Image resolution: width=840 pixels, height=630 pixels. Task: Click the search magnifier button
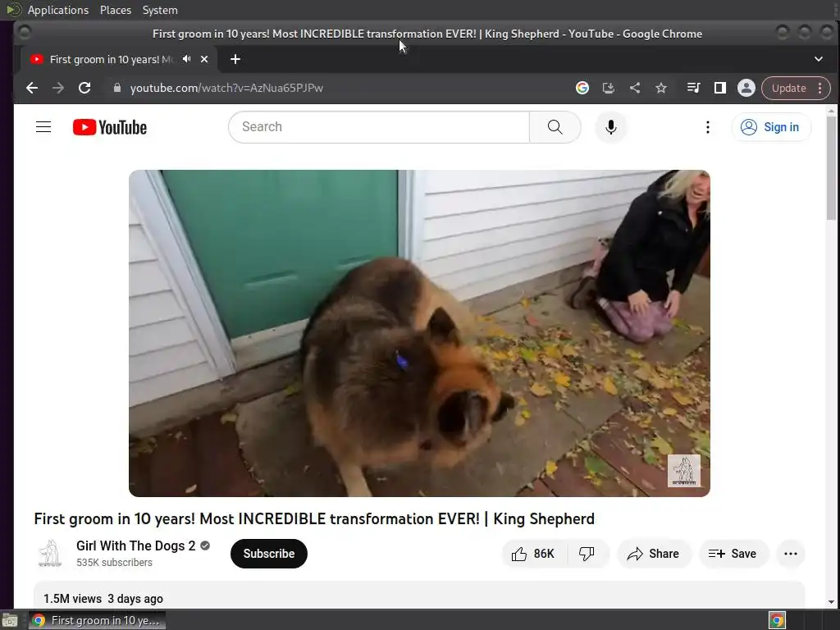point(555,127)
